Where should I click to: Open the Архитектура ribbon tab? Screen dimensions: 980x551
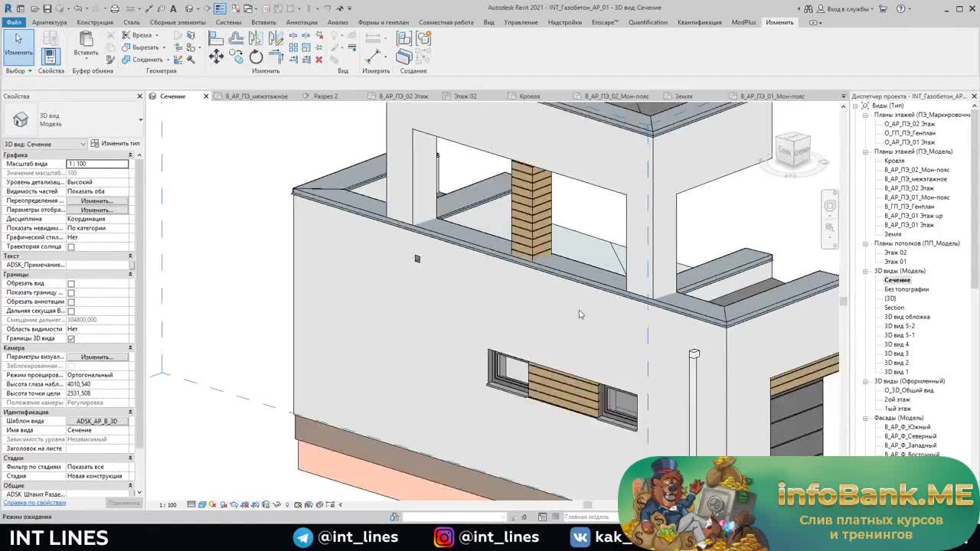[50, 22]
